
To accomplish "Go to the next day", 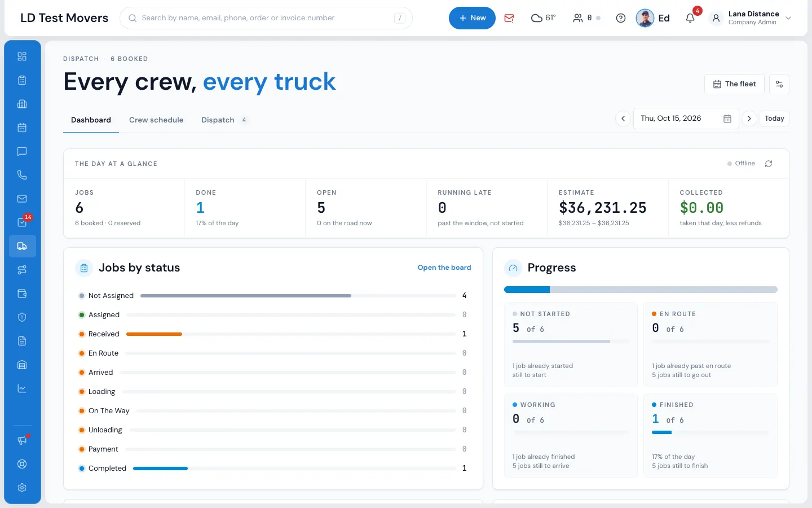I will tap(749, 119).
